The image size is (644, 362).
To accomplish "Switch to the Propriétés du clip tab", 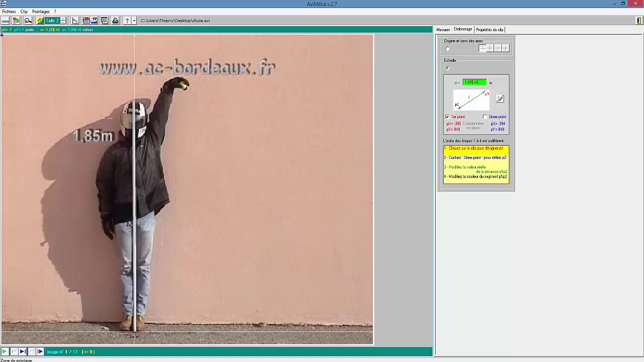I will tap(490, 30).
